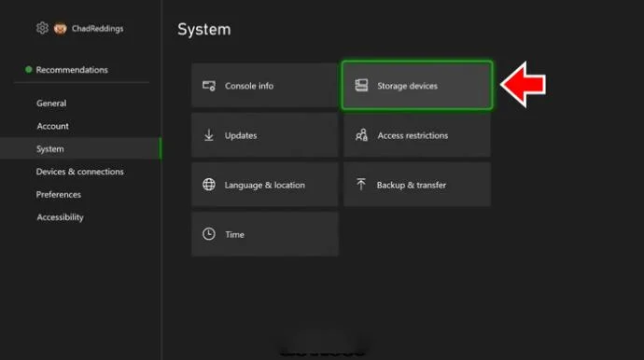This screenshot has width=644, height=360.
Task: Click the System page heading
Action: (x=204, y=30)
